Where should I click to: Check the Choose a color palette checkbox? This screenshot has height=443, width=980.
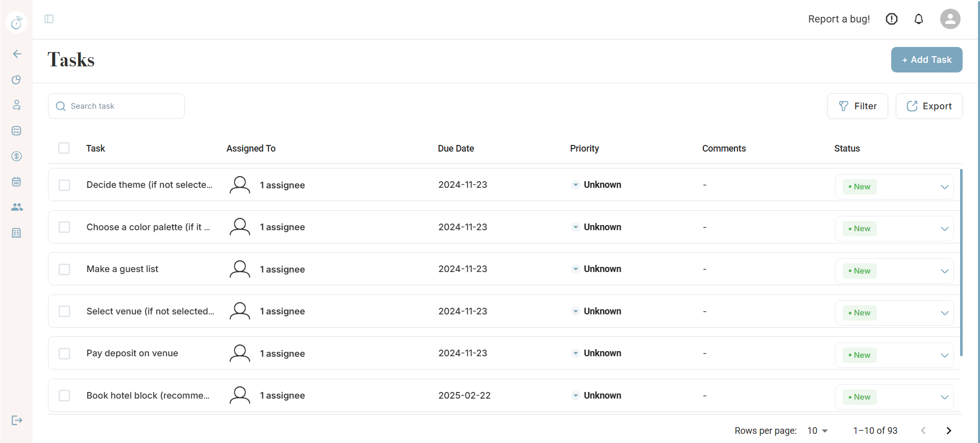click(x=64, y=227)
